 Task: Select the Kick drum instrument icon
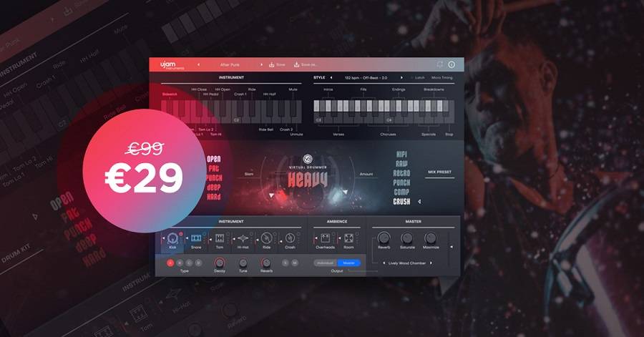click(172, 238)
